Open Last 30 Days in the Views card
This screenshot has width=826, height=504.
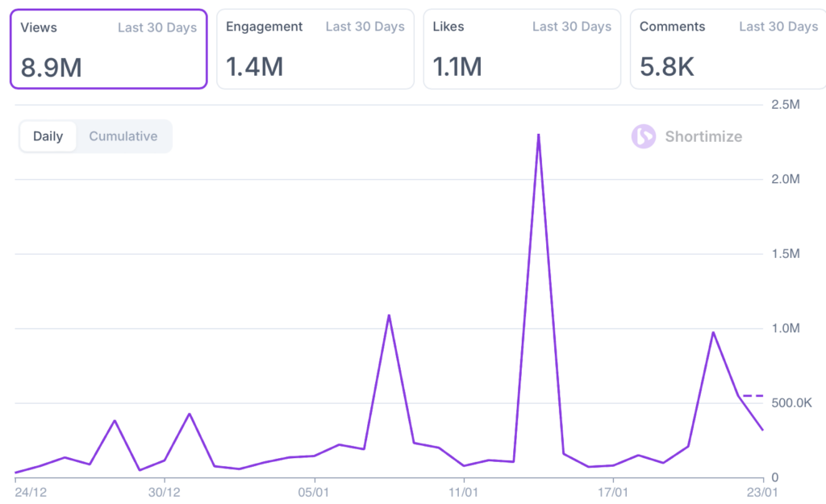[157, 27]
